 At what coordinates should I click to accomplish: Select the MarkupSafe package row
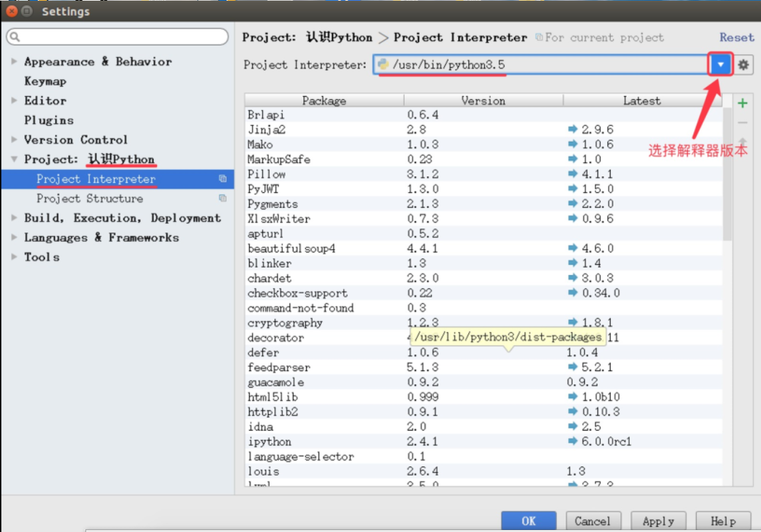(483, 159)
